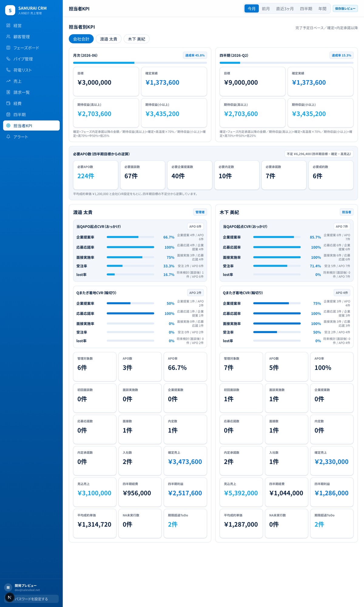Open 経営 dashboard icon in sidebar

click(x=8, y=25)
